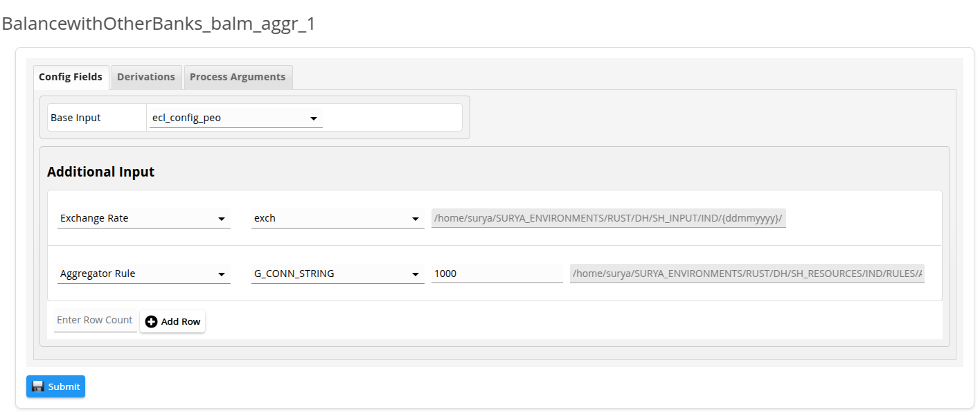Open the Process Arguments tab

(238, 77)
